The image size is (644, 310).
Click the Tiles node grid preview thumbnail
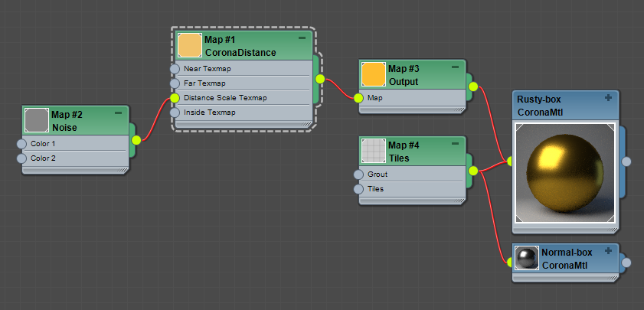coord(374,151)
